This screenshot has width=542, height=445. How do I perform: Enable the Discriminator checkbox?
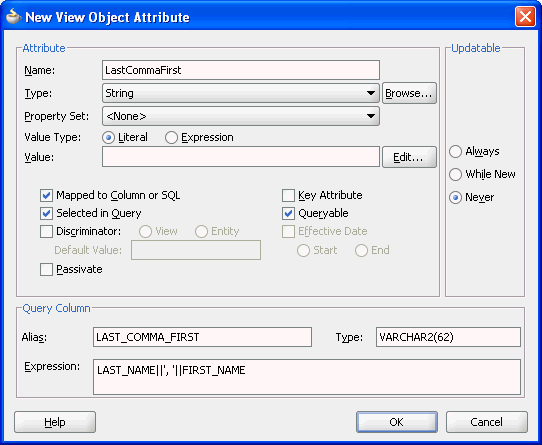pos(46,231)
